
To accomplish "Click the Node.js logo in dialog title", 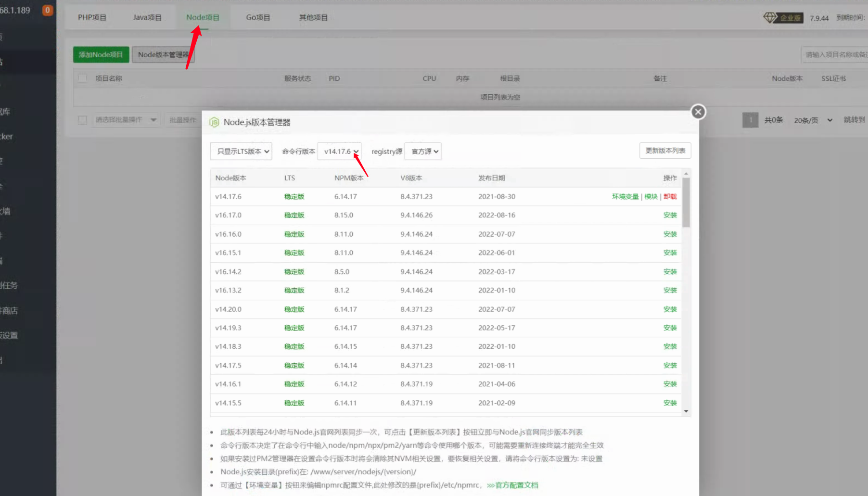I will click(214, 123).
